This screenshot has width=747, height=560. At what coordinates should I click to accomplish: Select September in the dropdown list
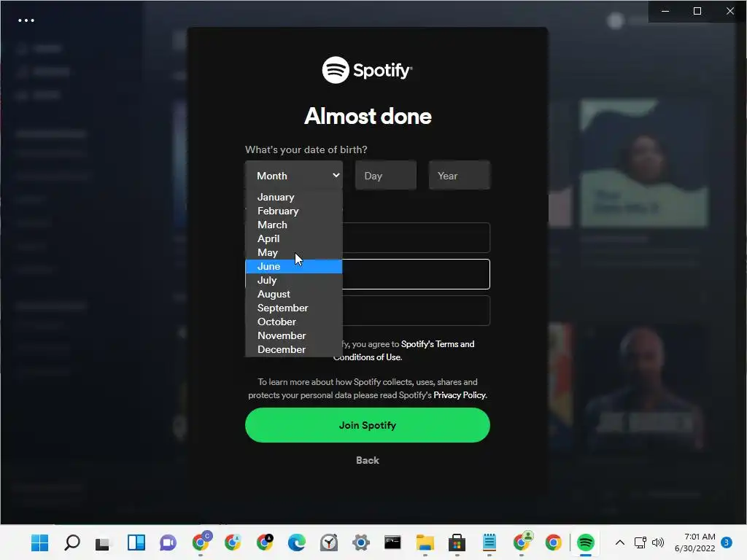[x=293, y=308]
